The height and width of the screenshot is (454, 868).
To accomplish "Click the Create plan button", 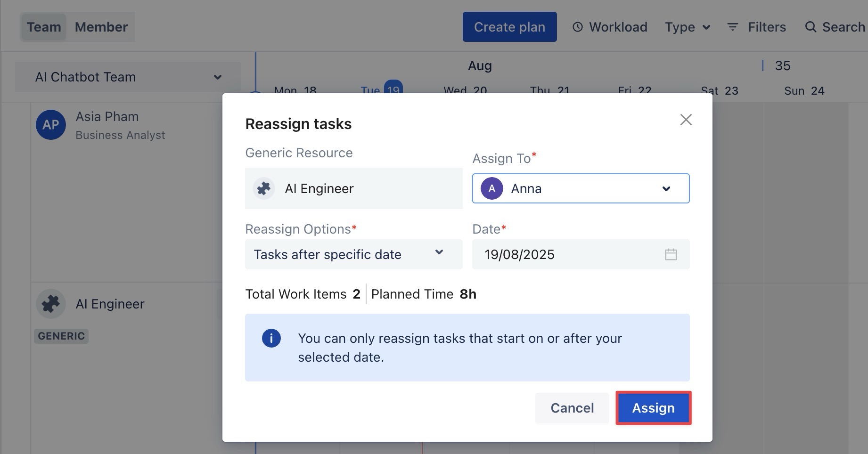I will 509,27.
